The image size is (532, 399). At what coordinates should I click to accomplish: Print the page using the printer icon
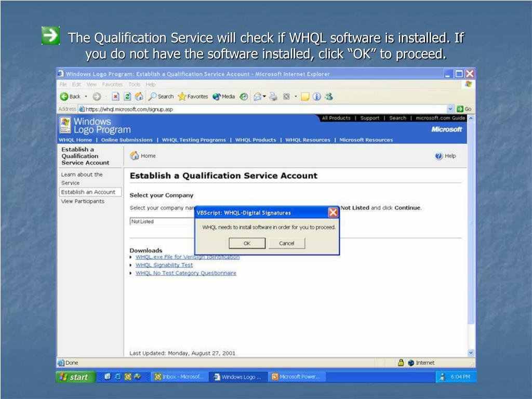click(273, 97)
